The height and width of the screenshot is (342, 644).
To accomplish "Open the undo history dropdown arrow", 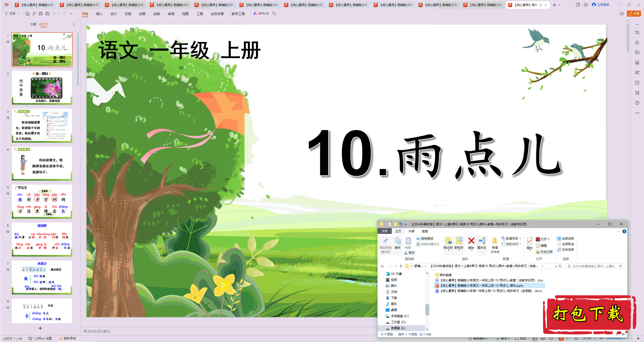I will 58,14.
